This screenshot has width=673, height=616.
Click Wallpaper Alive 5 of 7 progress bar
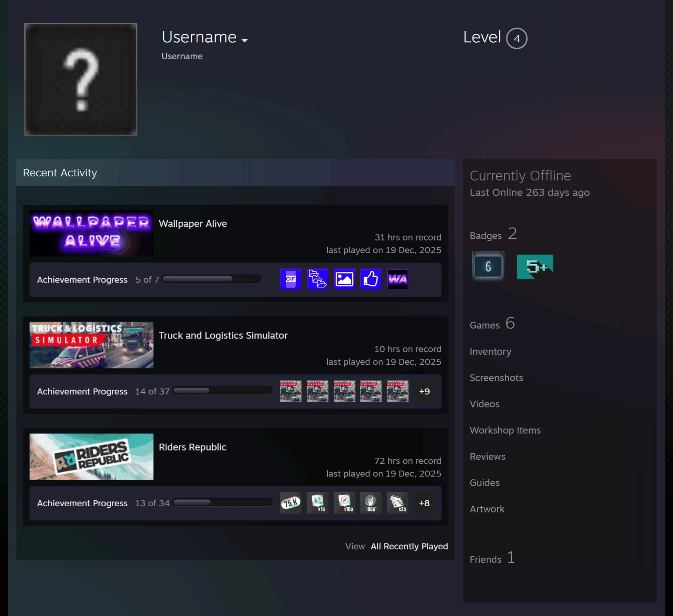[212, 279]
